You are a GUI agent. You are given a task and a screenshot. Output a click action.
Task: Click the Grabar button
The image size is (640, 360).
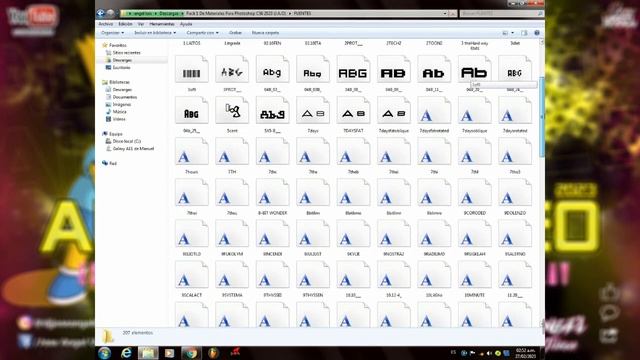(235, 33)
